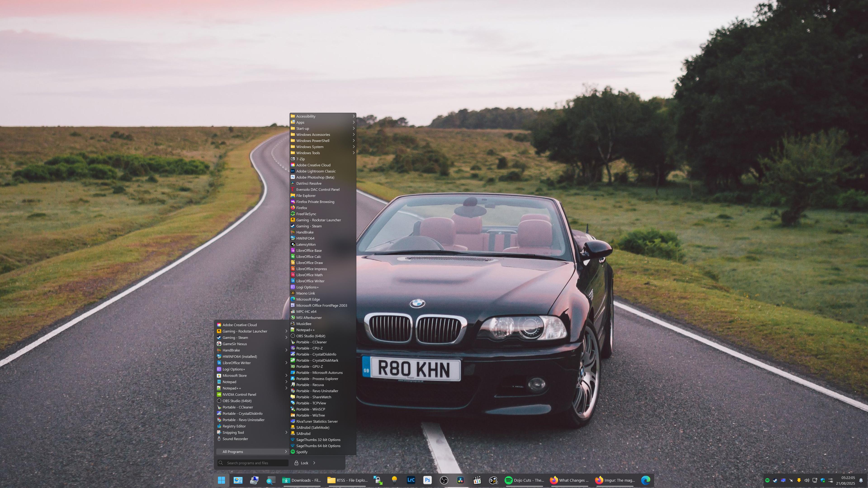This screenshot has height=488, width=868.
Task: Open DaVinci Resolve from the taskbar
Action: (460, 480)
